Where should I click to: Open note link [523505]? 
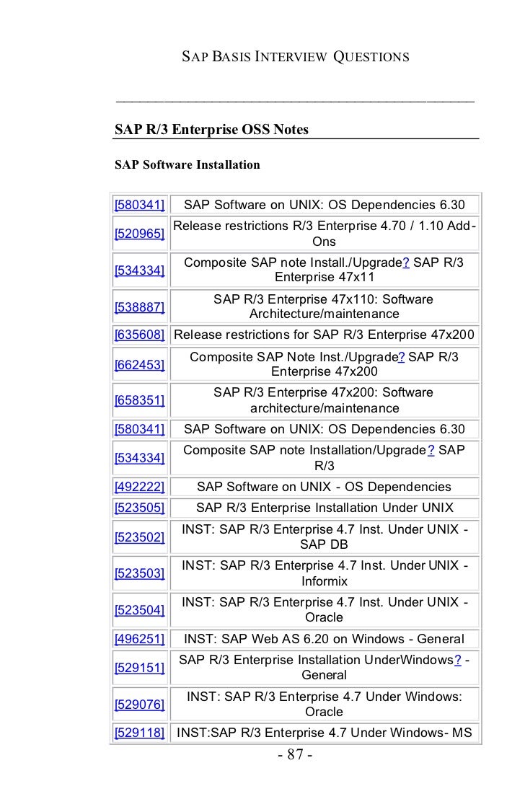point(139,508)
